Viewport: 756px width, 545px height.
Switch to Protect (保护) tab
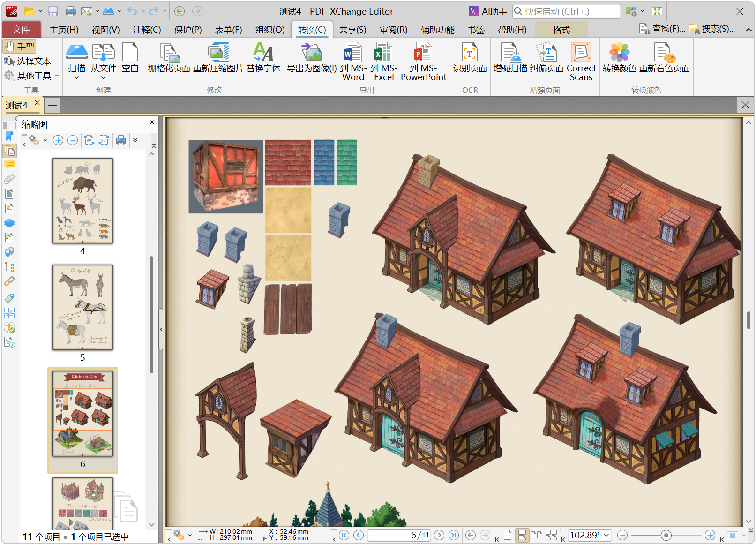[188, 30]
